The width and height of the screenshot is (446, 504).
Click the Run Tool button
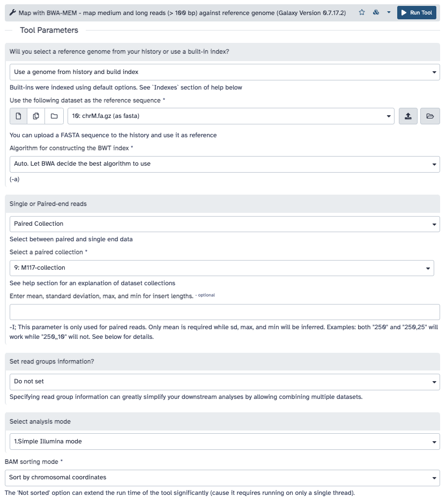(x=417, y=12)
